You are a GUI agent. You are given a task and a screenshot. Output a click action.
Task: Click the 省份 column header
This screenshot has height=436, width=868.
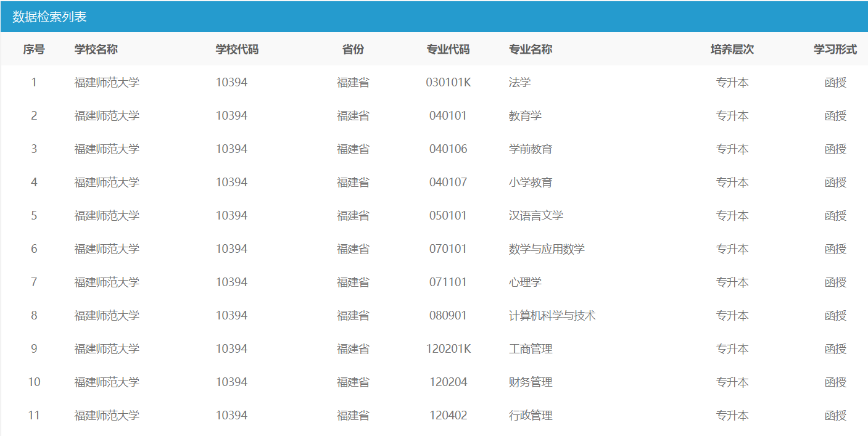click(353, 49)
